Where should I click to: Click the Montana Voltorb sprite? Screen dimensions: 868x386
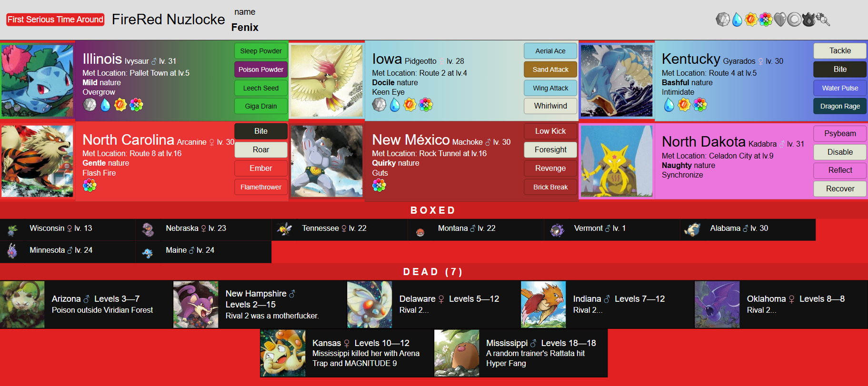point(420,232)
